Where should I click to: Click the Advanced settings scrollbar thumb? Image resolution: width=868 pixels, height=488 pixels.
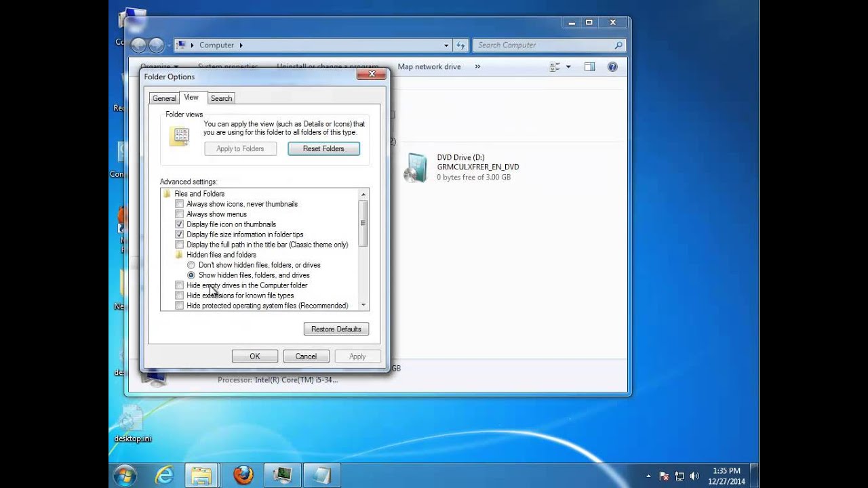[x=363, y=223]
